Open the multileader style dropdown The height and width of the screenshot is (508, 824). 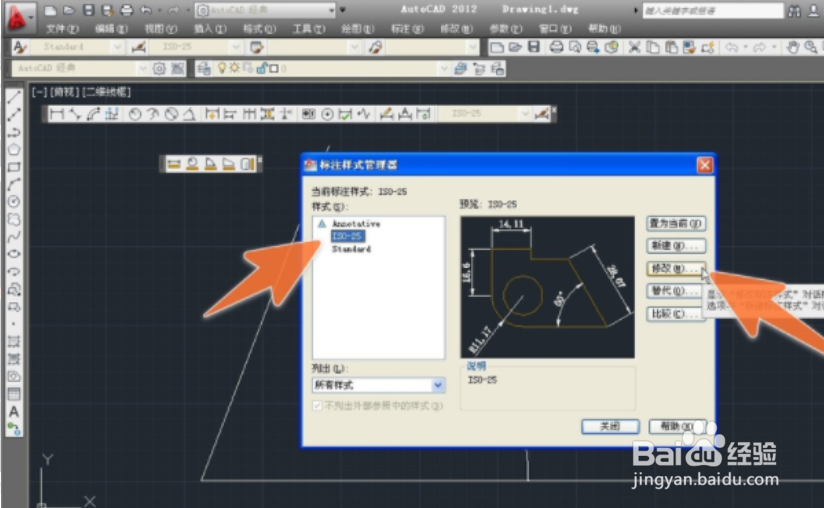click(472, 47)
